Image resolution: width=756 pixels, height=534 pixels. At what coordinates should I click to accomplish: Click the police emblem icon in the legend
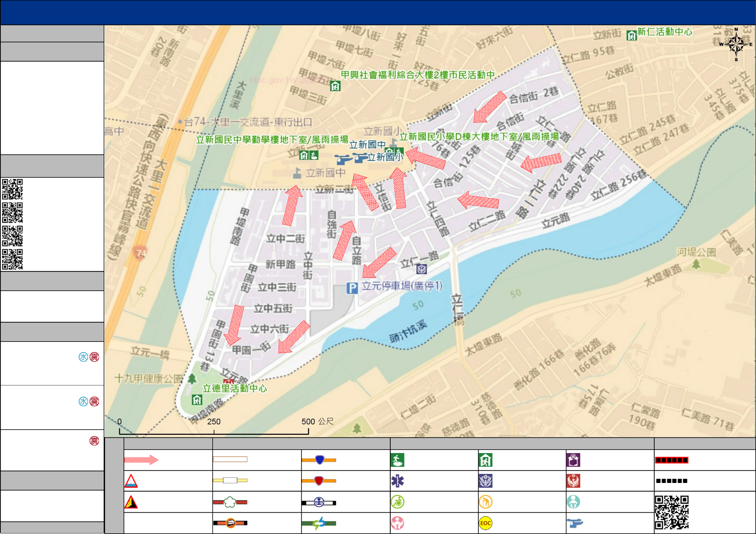486,481
